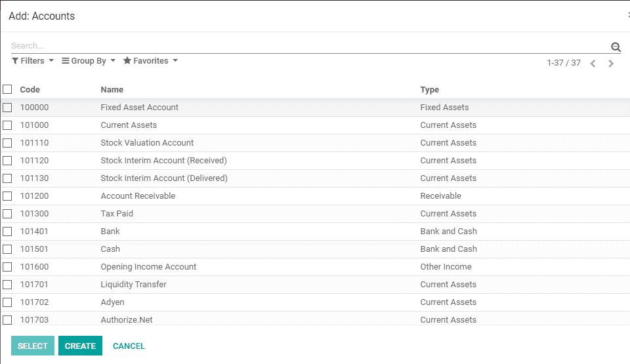Go to next page arrow

tap(611, 64)
